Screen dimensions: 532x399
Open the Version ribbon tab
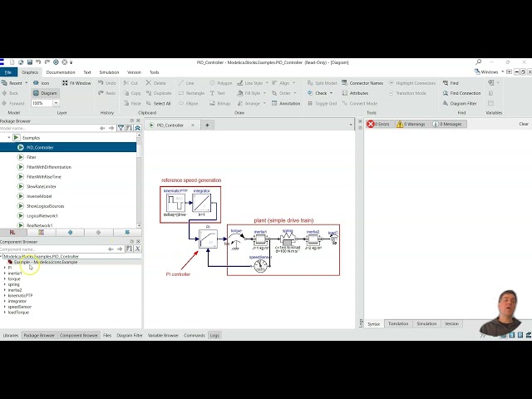134,72
